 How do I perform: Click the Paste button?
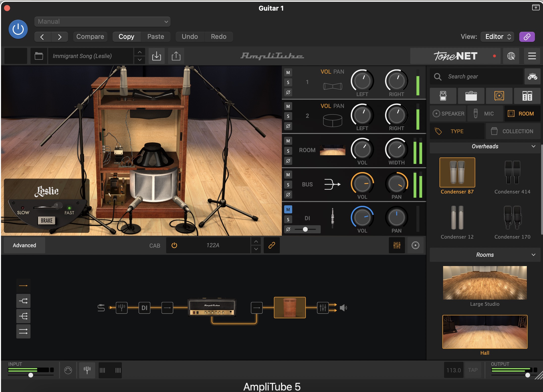coord(156,37)
